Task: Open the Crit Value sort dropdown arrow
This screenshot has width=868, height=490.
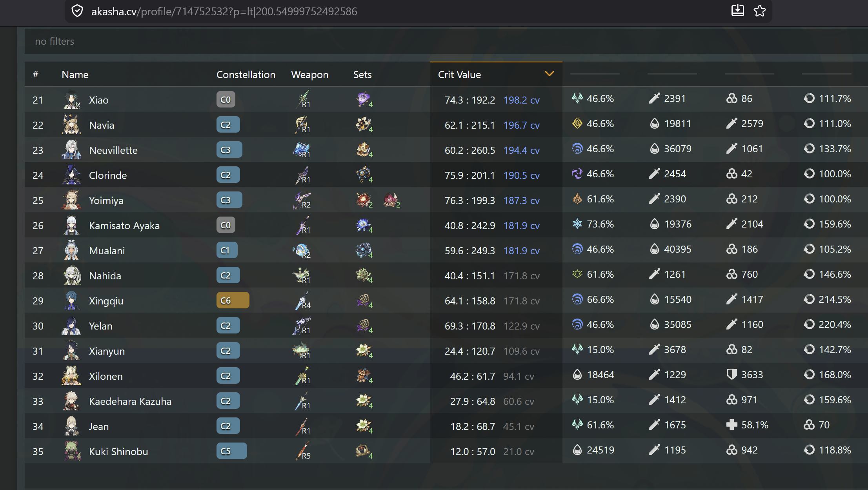Action: click(x=549, y=74)
